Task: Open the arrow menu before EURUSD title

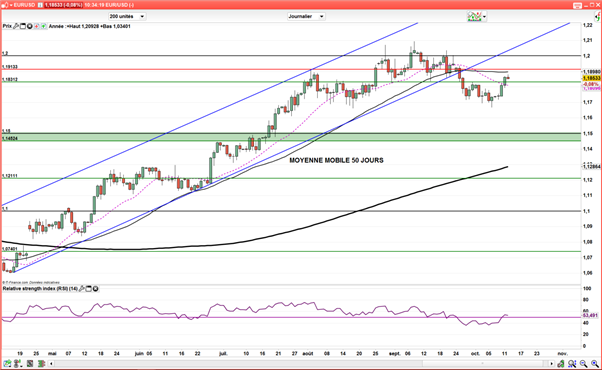Action: pyautogui.click(x=10, y=5)
